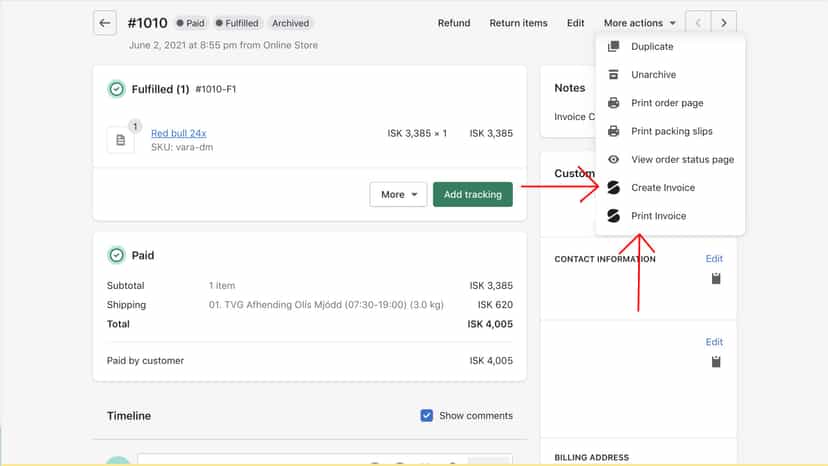Click the Return items button

click(518, 23)
